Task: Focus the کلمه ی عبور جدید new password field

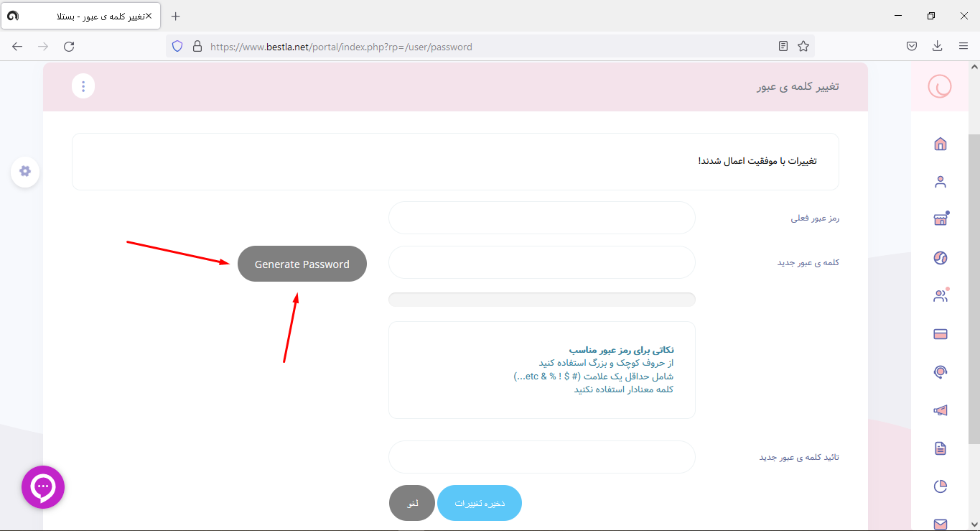Action: coord(542,262)
